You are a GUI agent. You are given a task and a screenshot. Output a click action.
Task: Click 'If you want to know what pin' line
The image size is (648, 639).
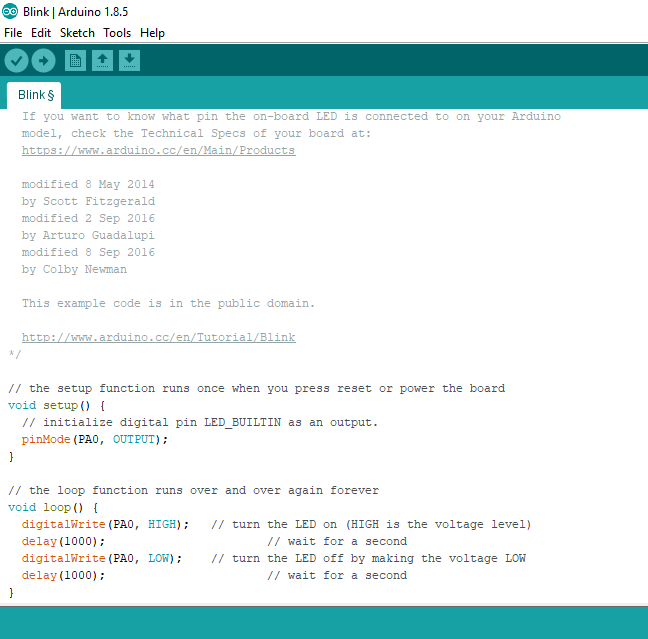pyautogui.click(x=291, y=116)
